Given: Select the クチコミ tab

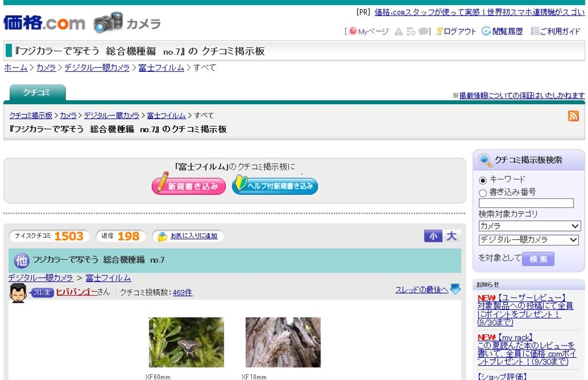Looking at the screenshot, I should pos(37,93).
